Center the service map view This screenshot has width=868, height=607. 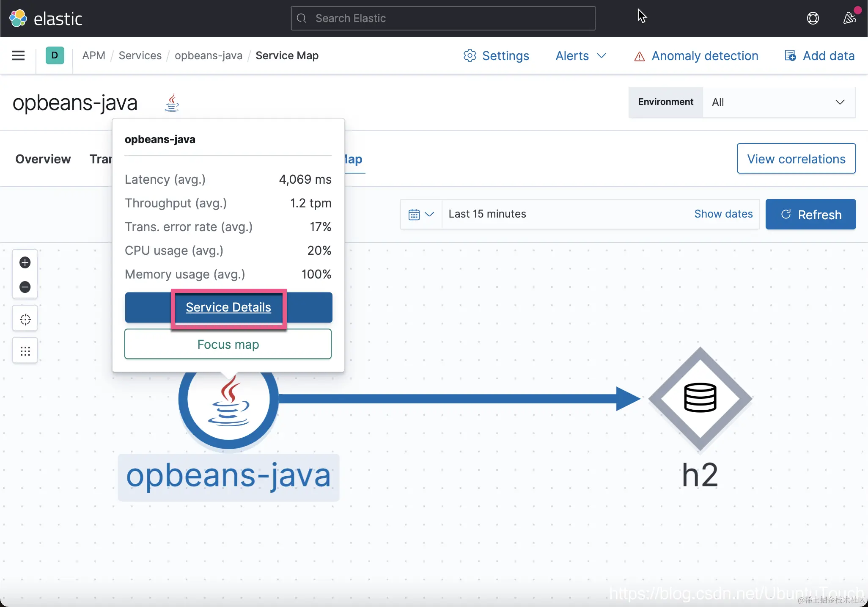25,319
